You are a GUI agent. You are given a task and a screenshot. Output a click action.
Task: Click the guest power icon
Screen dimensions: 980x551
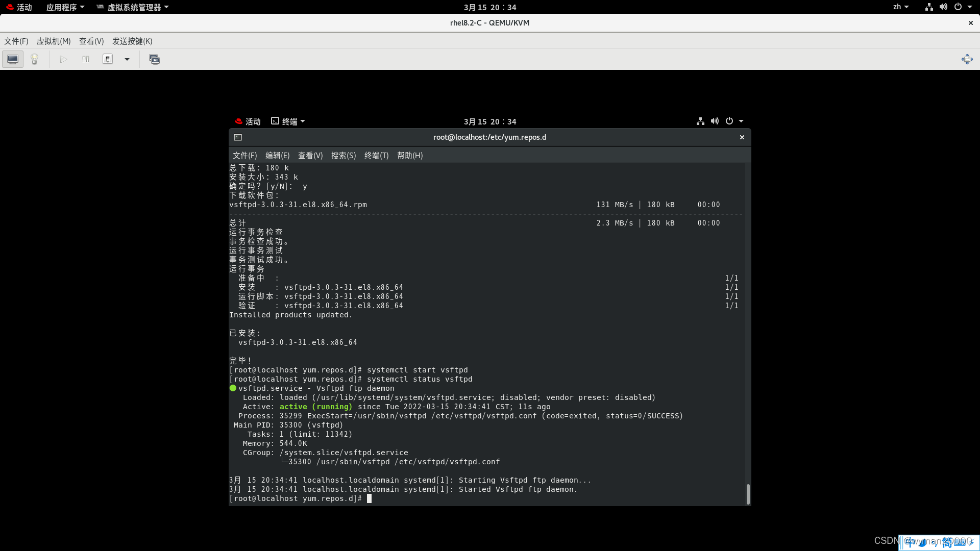[x=728, y=121]
